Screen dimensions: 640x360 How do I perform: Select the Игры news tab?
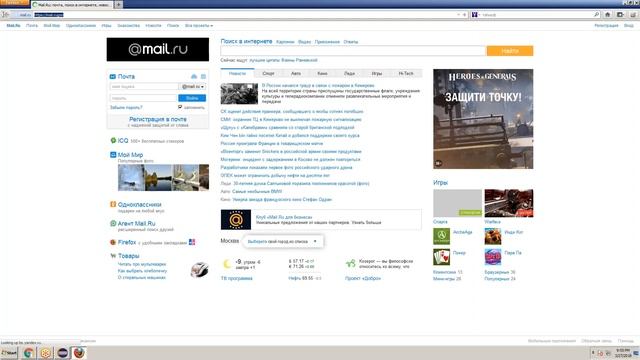(377, 73)
